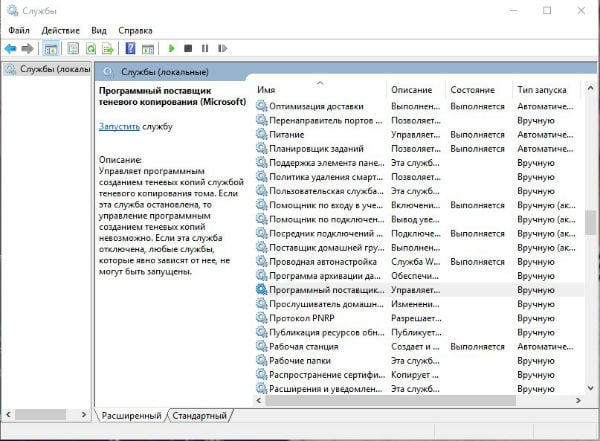Screen dimensions: 600x441
Task: Switch to the Стандартный tab
Action: pyautogui.click(x=199, y=415)
